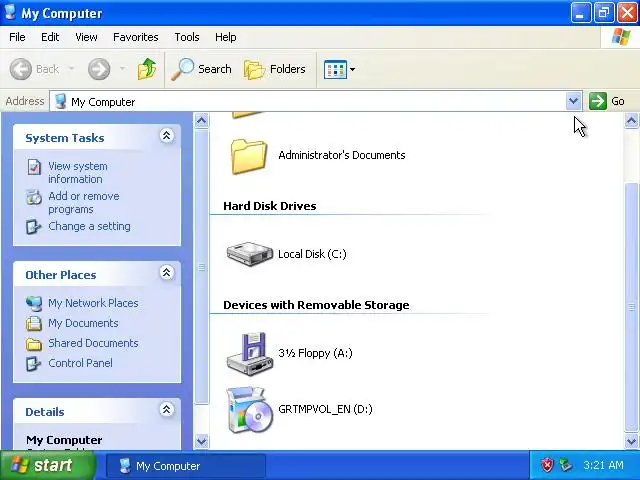Click View system information link
The image size is (640, 480).
coord(78,173)
